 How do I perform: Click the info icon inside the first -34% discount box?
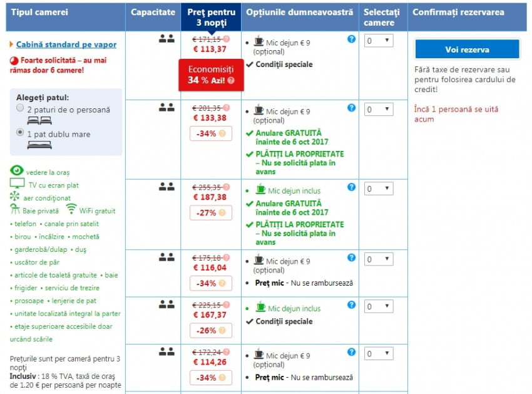coord(221,133)
